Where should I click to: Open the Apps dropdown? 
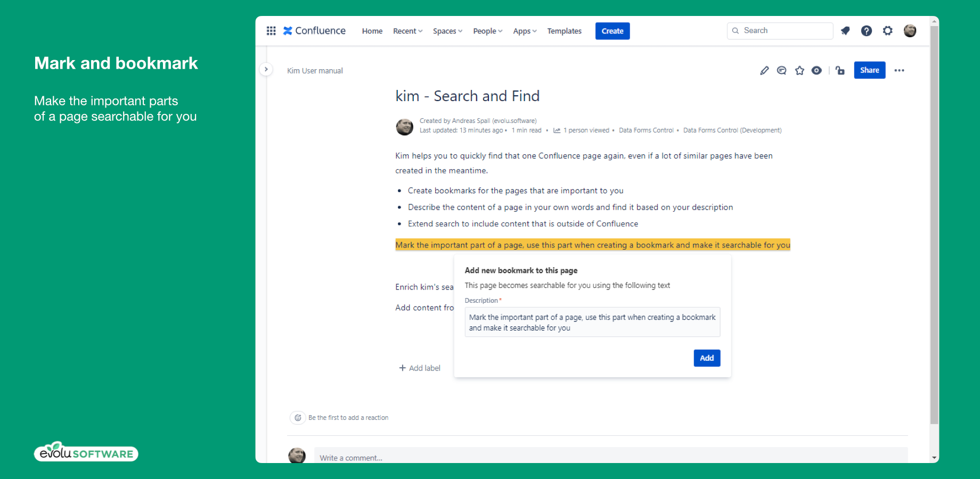coord(525,31)
